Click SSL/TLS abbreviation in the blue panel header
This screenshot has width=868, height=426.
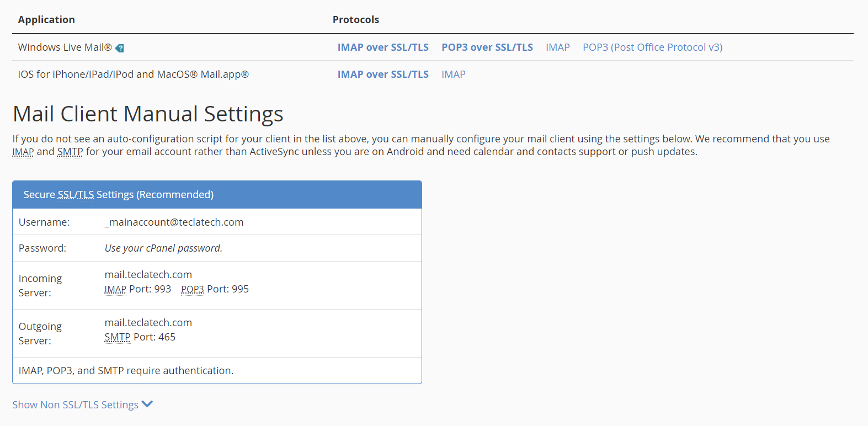tap(76, 195)
